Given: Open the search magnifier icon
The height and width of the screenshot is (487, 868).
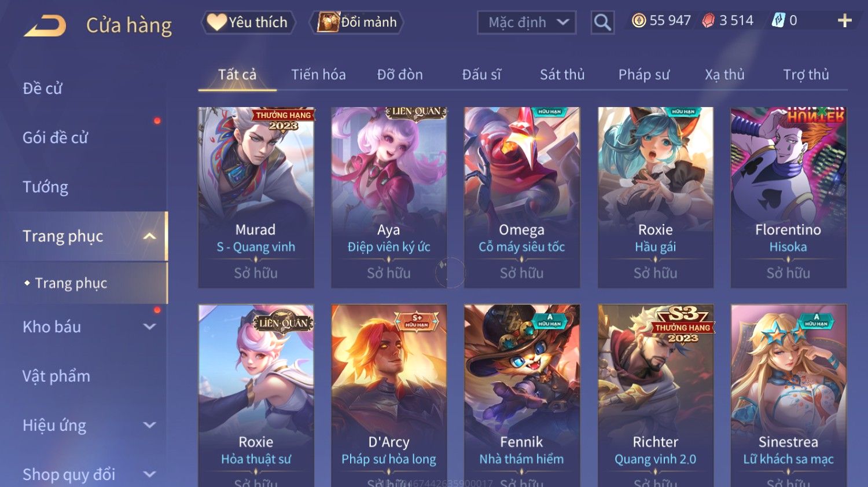Looking at the screenshot, I should click(602, 23).
